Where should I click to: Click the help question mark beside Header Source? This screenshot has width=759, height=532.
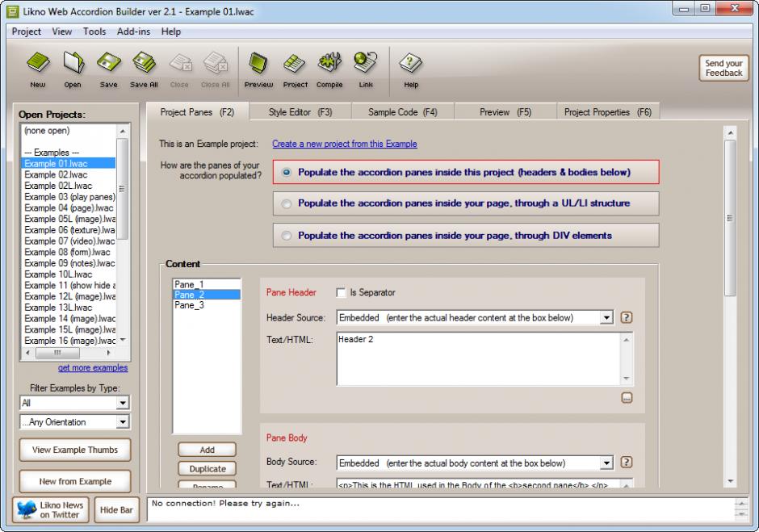click(627, 317)
